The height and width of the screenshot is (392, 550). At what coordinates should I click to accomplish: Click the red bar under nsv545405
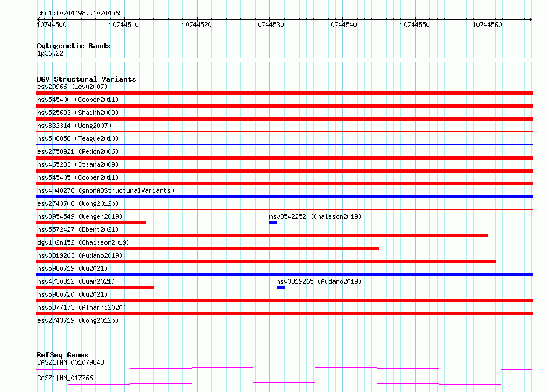tap(284, 184)
